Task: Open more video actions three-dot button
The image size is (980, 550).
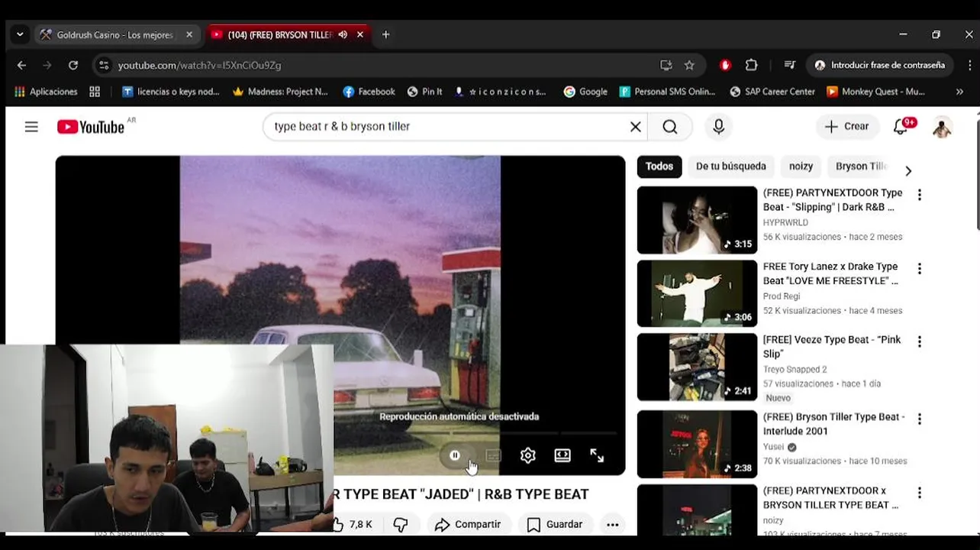Action: click(612, 524)
